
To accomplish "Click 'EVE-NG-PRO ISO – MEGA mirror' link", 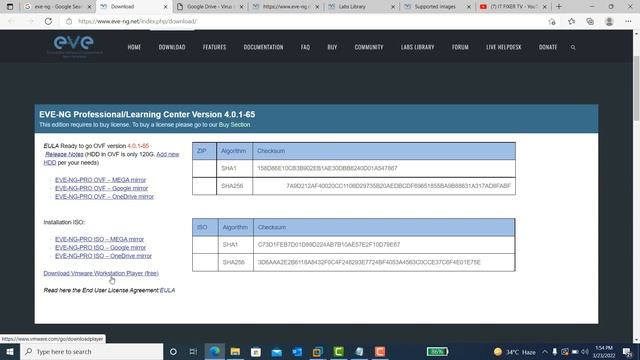I will [x=100, y=239].
